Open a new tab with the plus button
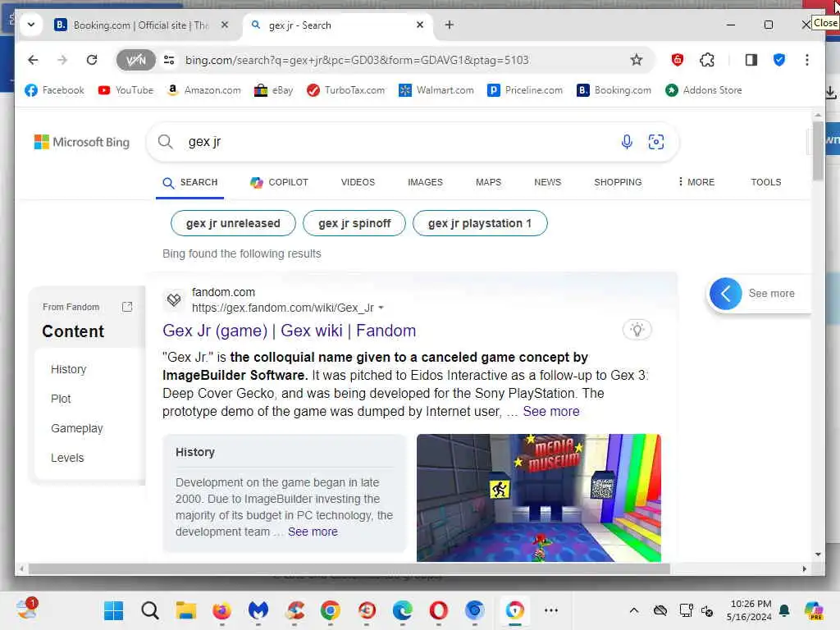This screenshot has height=630, width=840. 449,25
